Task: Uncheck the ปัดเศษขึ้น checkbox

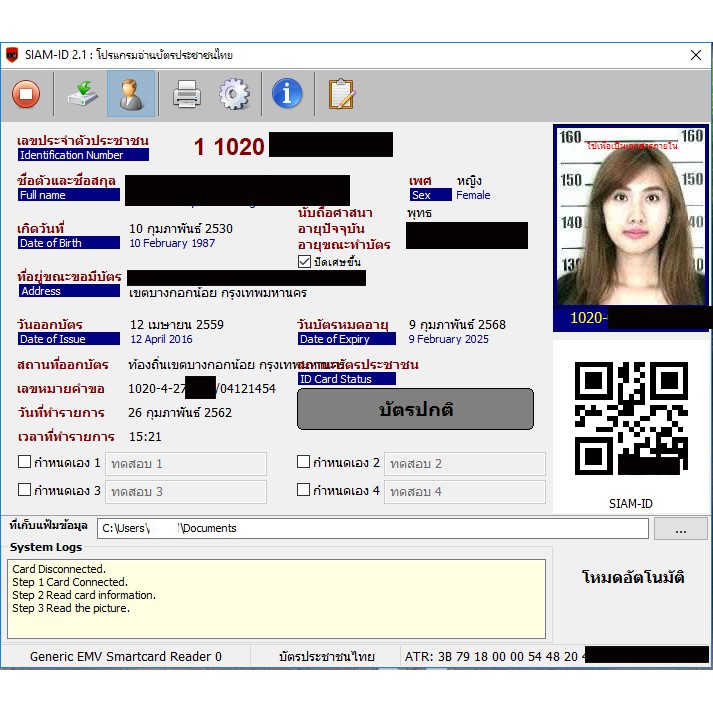Action: point(305,262)
